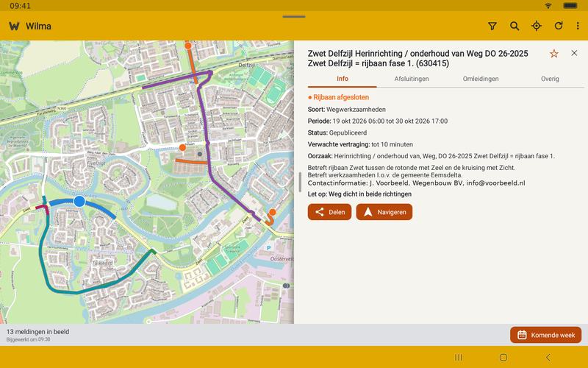The width and height of the screenshot is (588, 368).
Task: Tap '13 meldingen in beeld' status text
Action: coord(38,332)
